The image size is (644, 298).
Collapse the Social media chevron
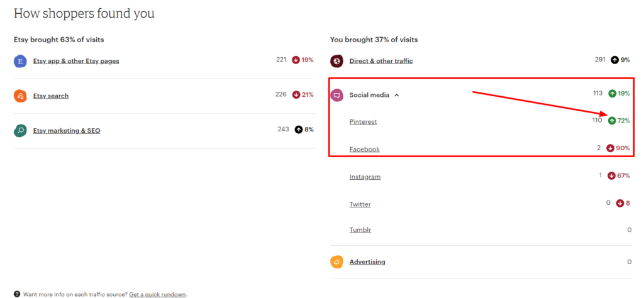(x=397, y=95)
